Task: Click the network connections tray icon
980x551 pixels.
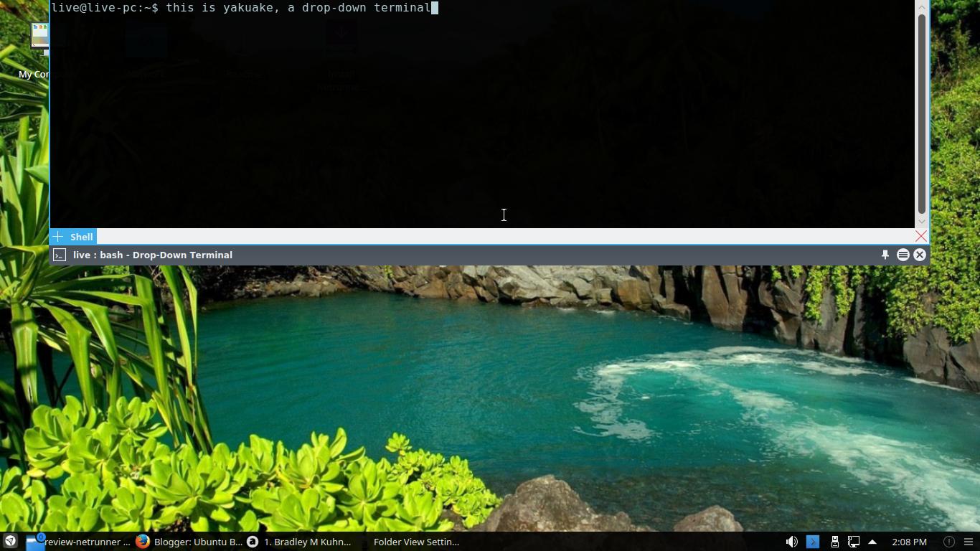Action: pos(853,542)
